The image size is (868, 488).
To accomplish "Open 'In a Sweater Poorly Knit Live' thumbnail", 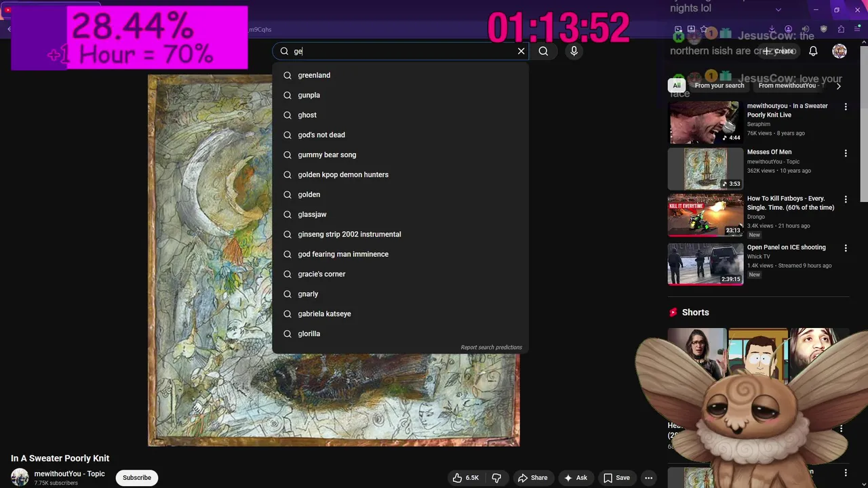I will coord(705,123).
